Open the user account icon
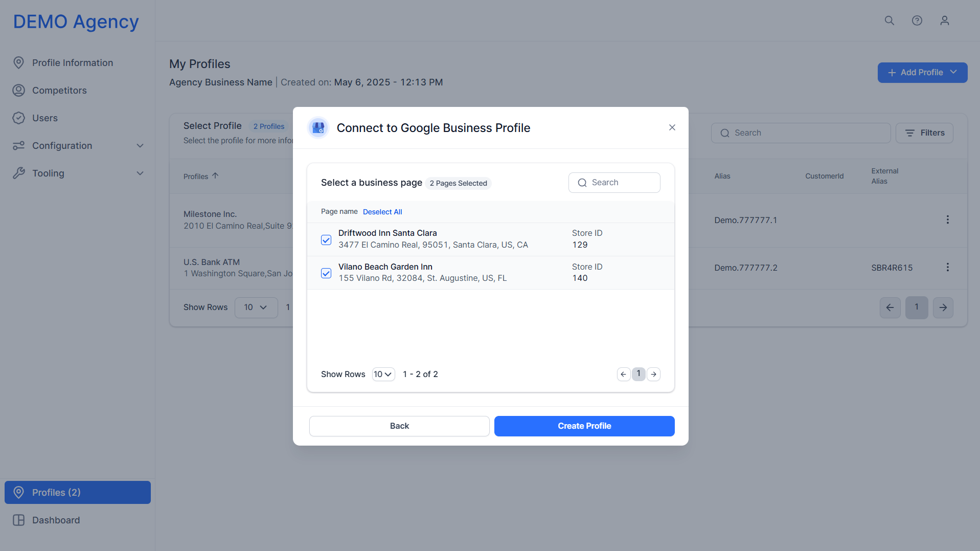 [945, 20]
